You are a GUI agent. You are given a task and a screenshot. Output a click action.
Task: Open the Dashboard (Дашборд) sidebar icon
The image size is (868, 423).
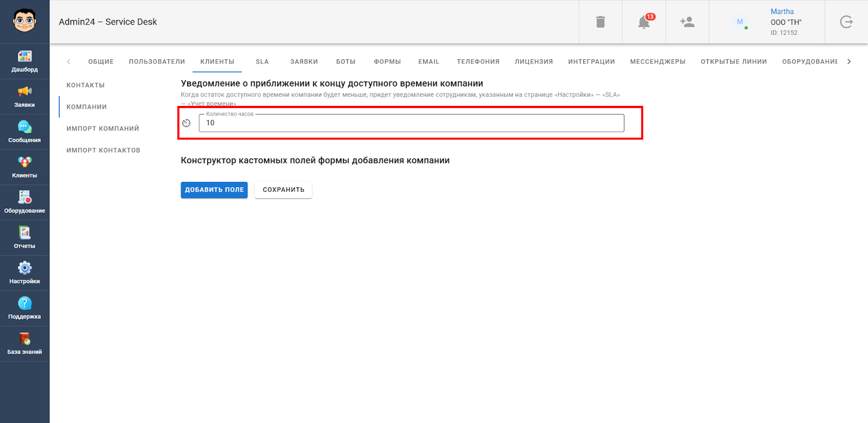[x=24, y=57]
